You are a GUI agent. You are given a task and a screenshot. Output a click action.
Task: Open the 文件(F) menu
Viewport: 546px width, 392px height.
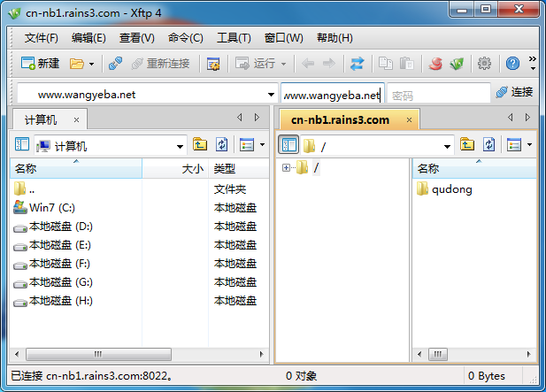click(x=41, y=38)
